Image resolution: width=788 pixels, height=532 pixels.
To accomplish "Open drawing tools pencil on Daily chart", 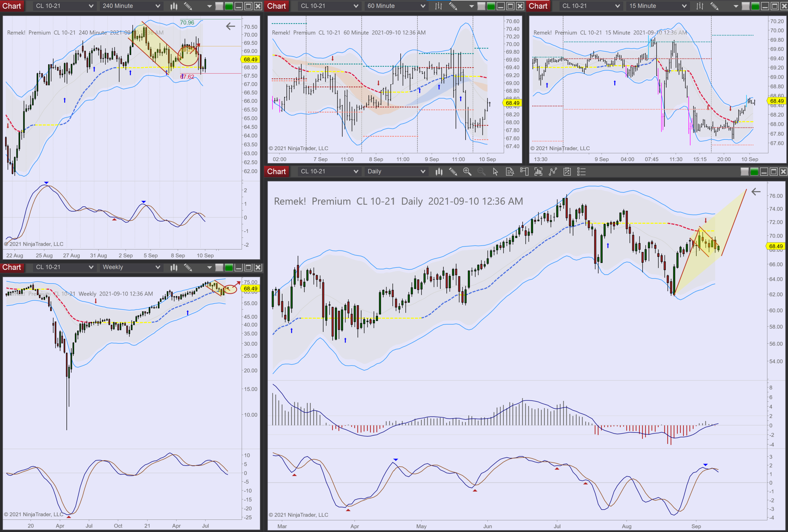I will [453, 171].
